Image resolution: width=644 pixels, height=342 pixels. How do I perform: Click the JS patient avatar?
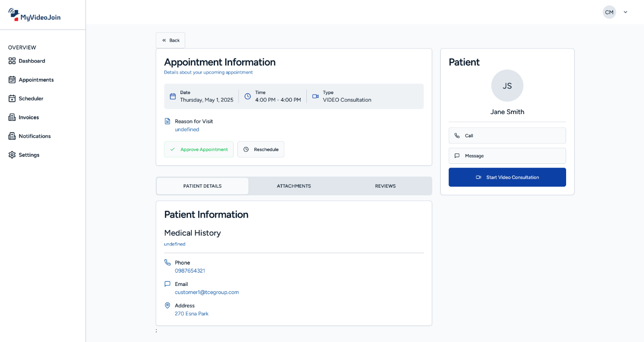point(507,85)
